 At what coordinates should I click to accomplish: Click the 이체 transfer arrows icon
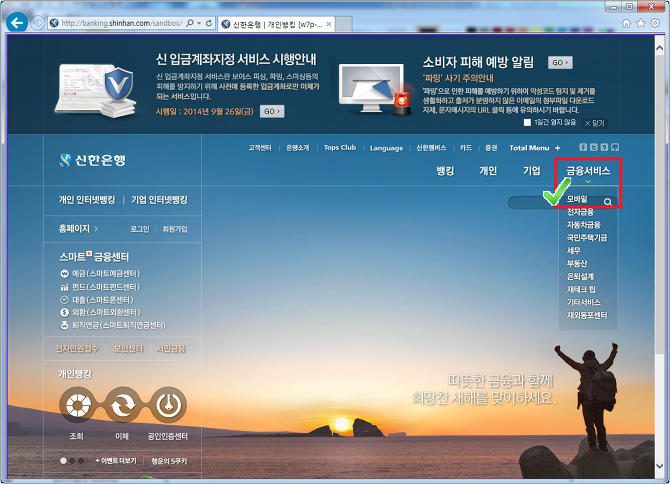click(x=123, y=405)
